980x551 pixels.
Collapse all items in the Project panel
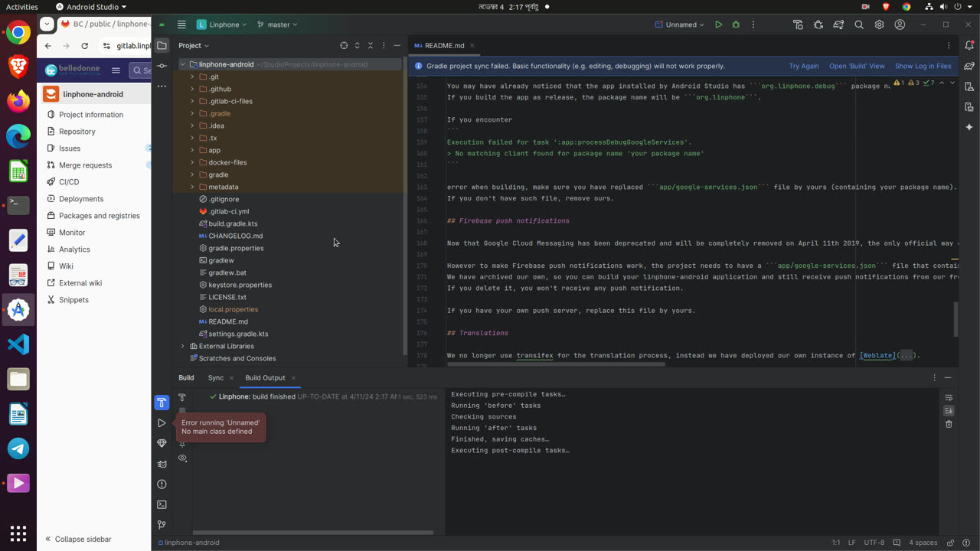(x=371, y=45)
